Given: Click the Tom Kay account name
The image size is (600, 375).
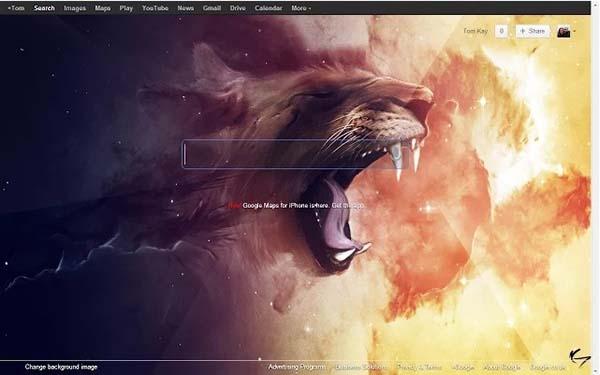Looking at the screenshot, I should pos(475,31).
